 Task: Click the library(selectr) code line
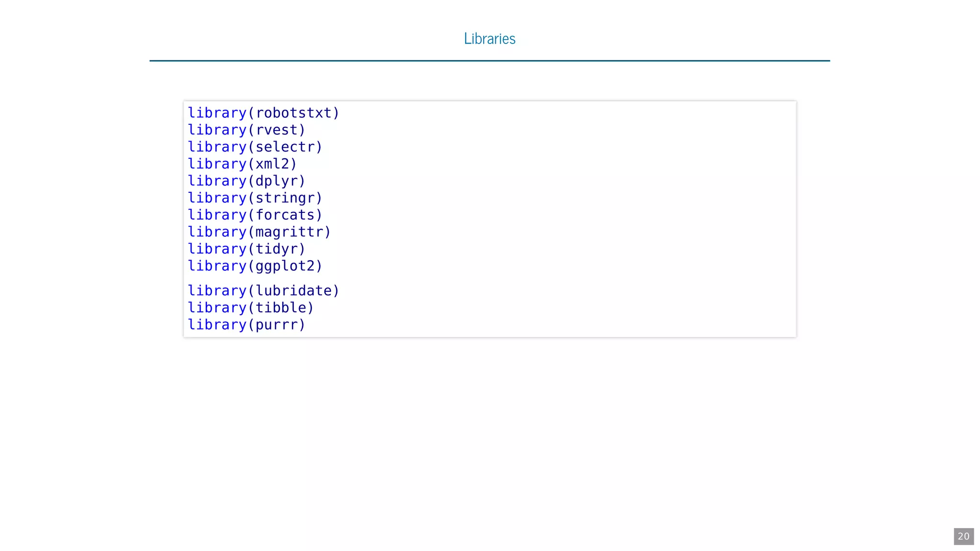(255, 147)
